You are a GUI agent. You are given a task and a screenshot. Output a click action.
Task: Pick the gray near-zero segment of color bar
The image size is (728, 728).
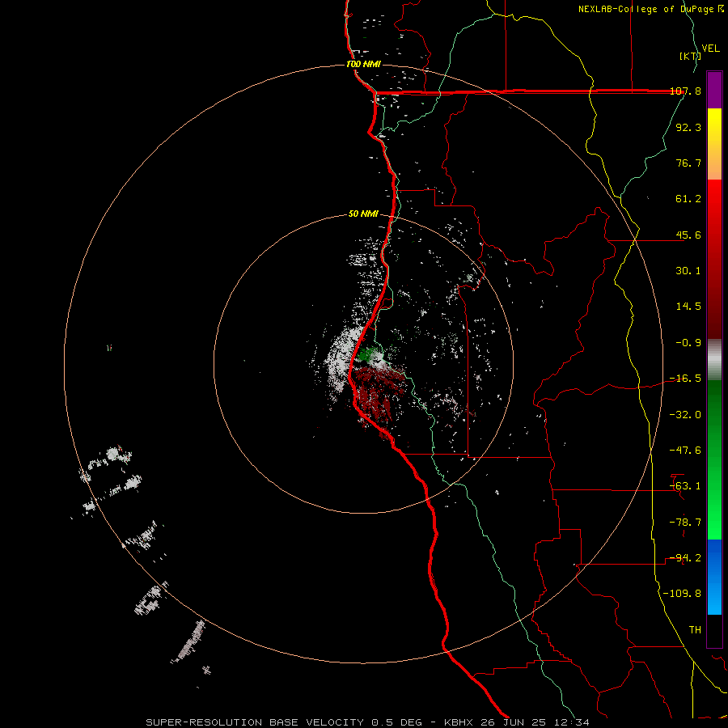(714, 360)
